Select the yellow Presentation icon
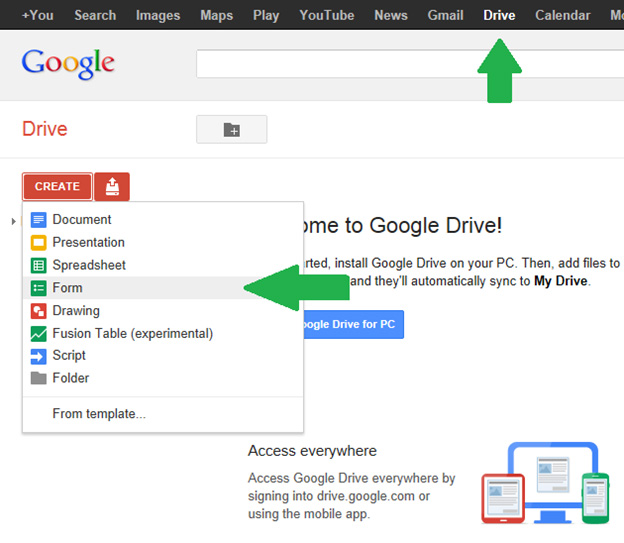Viewport: 624px width, 543px height. coord(39,243)
